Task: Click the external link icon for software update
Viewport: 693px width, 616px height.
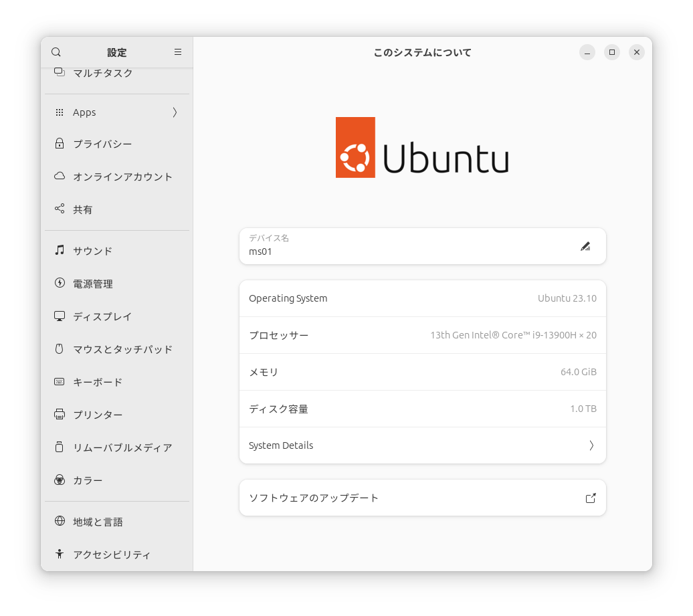Action: 591,498
